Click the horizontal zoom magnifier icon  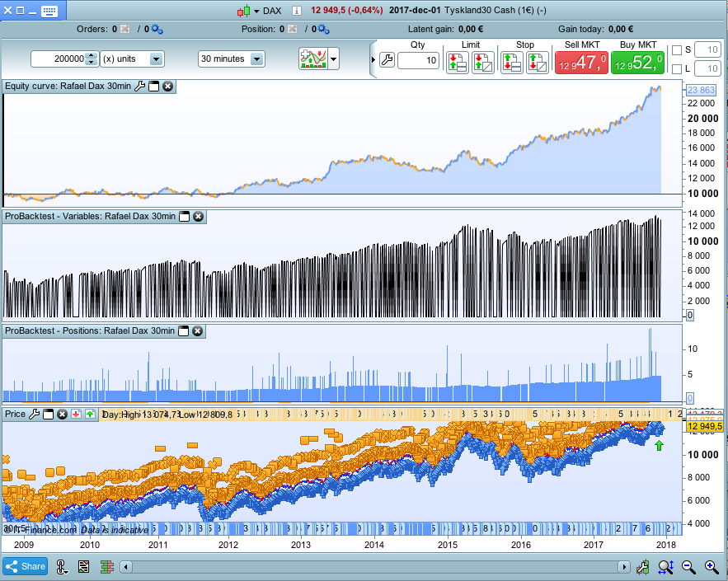point(665,566)
